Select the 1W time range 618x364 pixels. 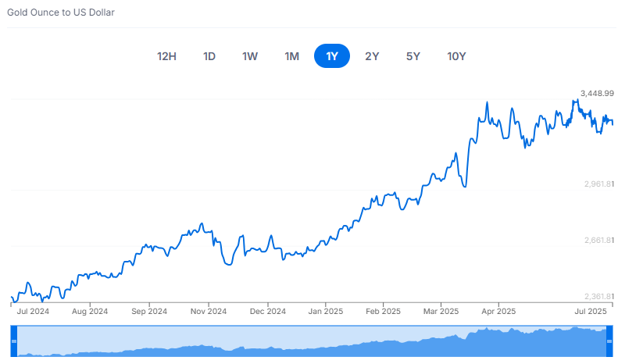250,56
